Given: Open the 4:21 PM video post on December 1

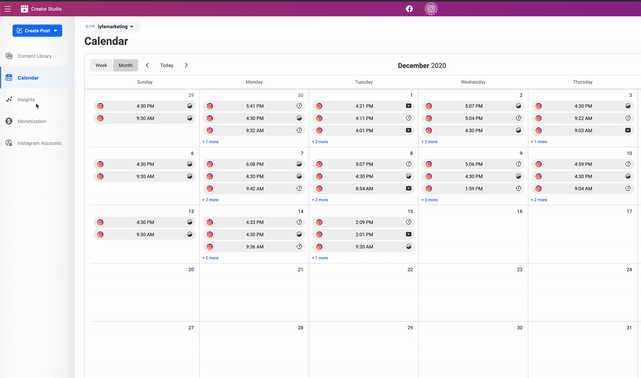Looking at the screenshot, I should point(363,106).
